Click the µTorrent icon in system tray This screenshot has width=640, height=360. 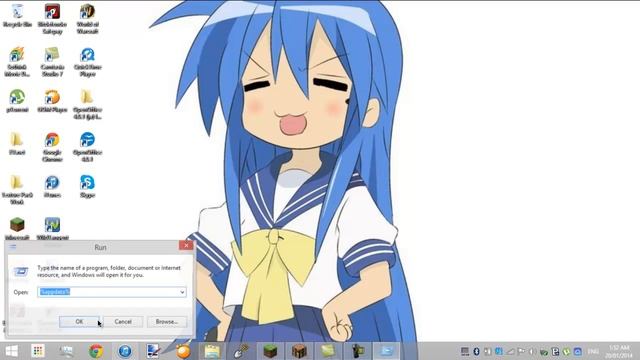[x=567, y=351]
